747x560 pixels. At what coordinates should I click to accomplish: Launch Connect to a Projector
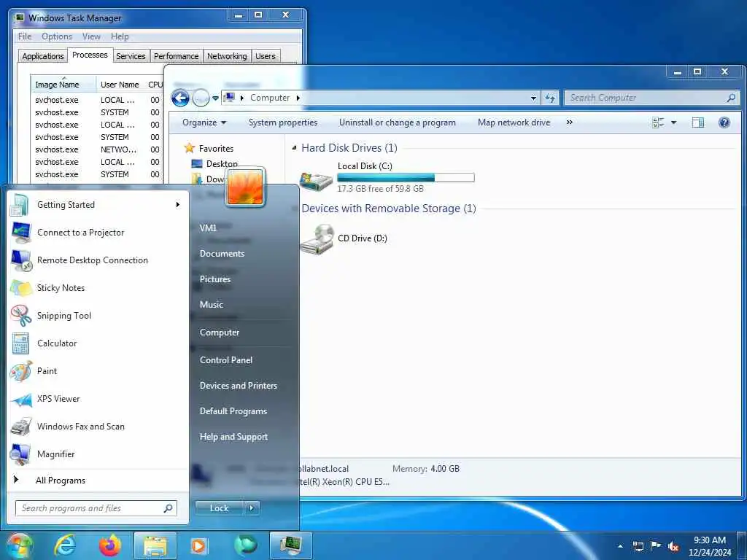click(x=98, y=233)
